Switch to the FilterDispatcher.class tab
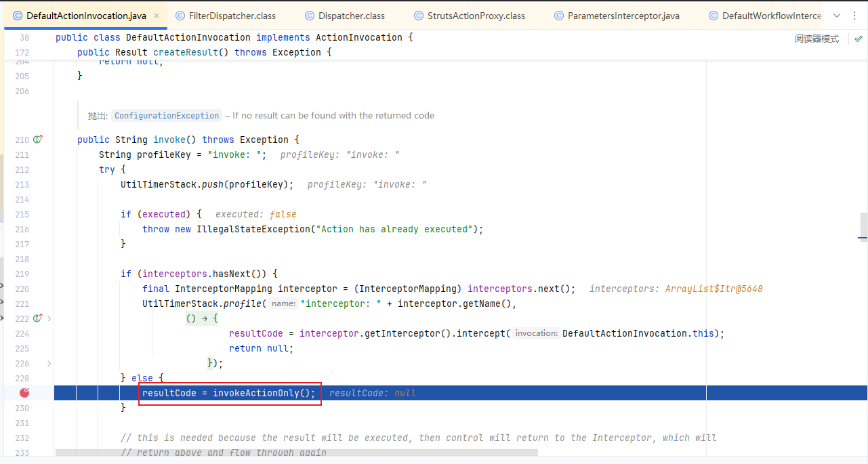The width and height of the screenshot is (868, 464). (x=225, y=16)
